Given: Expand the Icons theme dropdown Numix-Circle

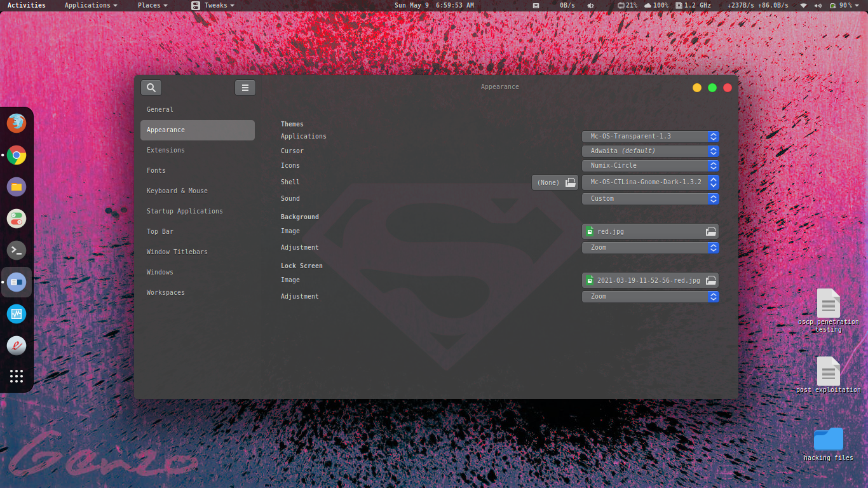Looking at the screenshot, I should point(650,166).
